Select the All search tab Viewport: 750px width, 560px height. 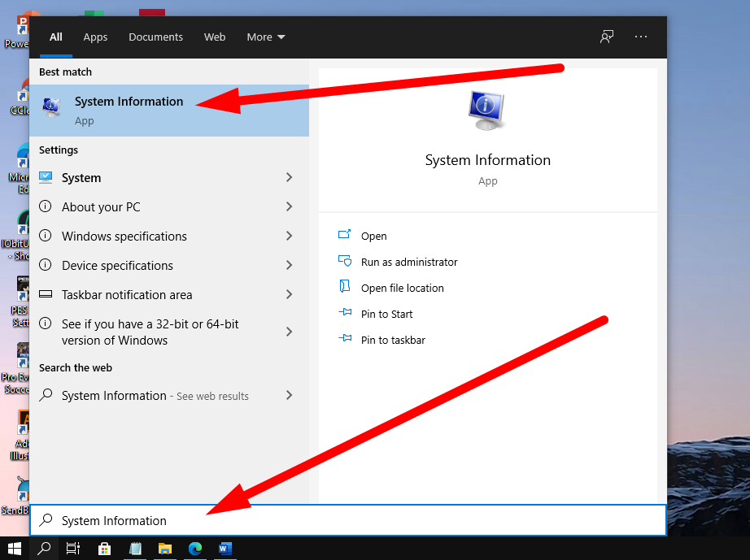[56, 37]
